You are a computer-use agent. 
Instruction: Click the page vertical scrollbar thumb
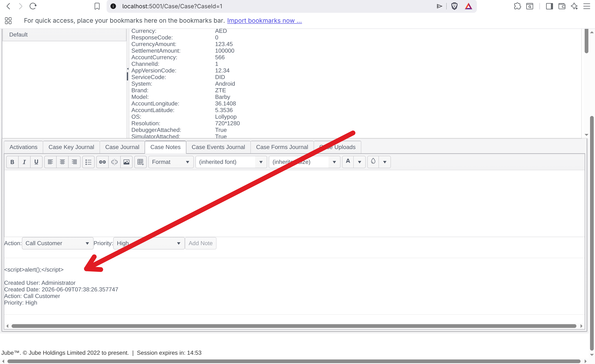coord(592,233)
